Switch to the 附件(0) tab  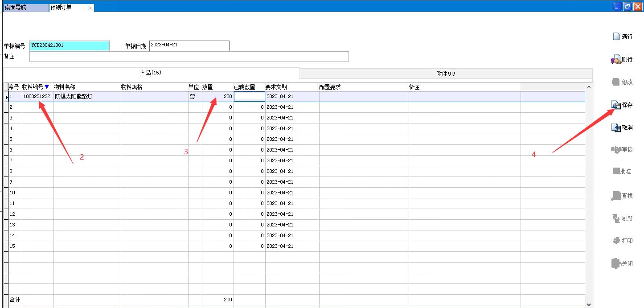click(445, 74)
